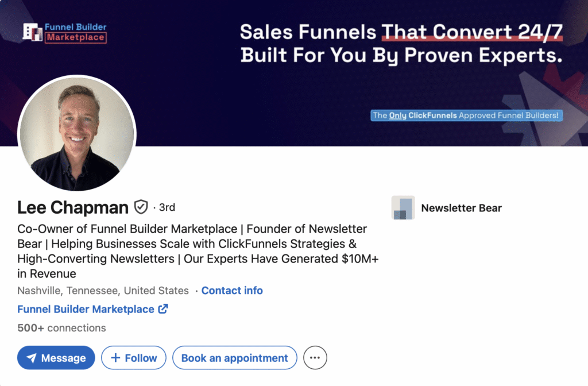Click the verified shield badge beside Lee Chapman
Viewport: 588px width, 386px height.
pos(141,207)
